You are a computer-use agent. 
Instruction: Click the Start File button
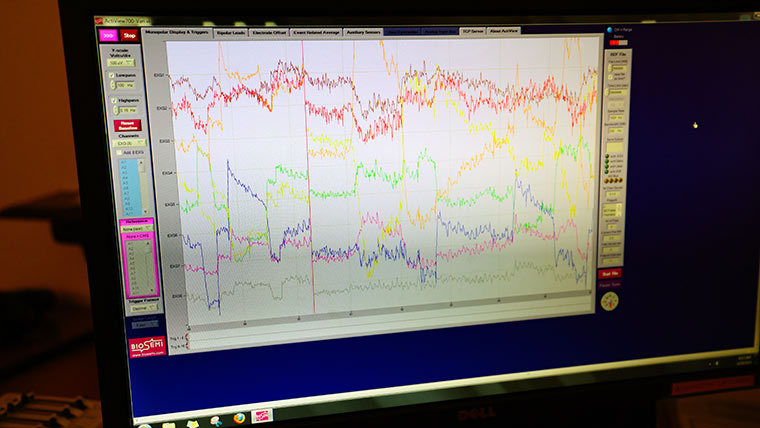(x=609, y=273)
